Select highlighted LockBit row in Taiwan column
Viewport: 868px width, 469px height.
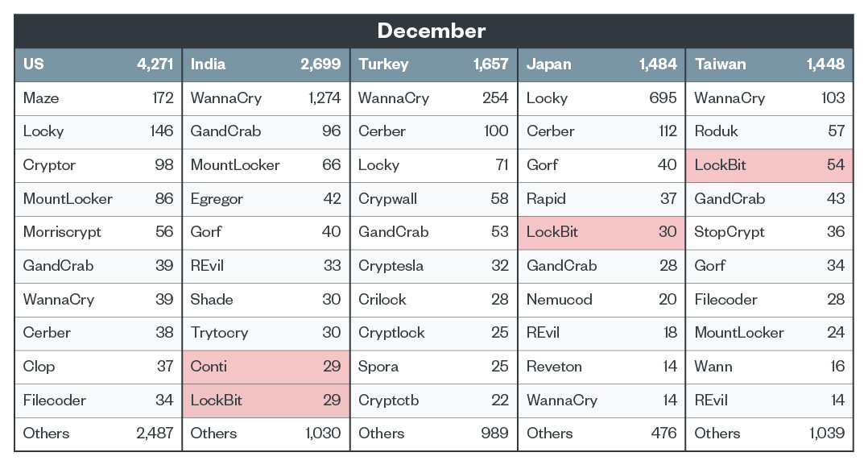point(770,165)
